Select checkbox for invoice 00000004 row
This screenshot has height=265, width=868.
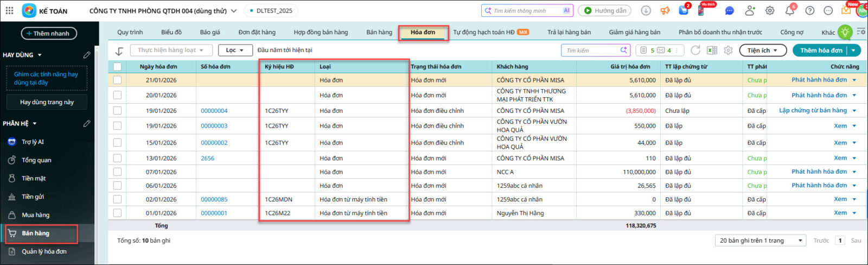[117, 111]
